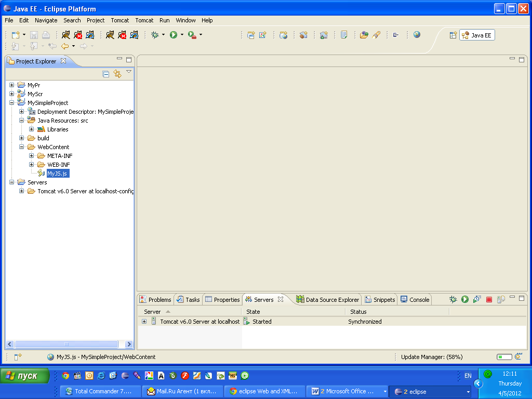Click Project Explorer horizontal scrollbar thumb
The width and height of the screenshot is (532, 399).
pos(66,344)
